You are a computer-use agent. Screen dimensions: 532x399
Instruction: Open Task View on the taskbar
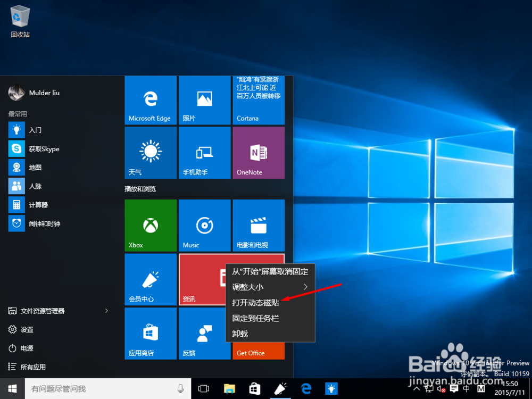pyautogui.click(x=204, y=388)
